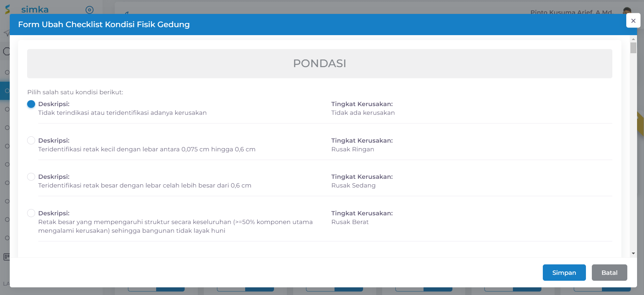This screenshot has height=295, width=644.
Task: Click the PONDASI section header
Action: pos(320,64)
